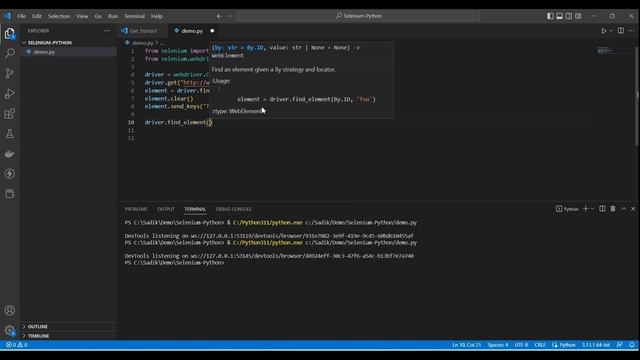The height and width of the screenshot is (360, 640).
Task: Change file encoding via UTF-8
Action: click(x=521, y=345)
